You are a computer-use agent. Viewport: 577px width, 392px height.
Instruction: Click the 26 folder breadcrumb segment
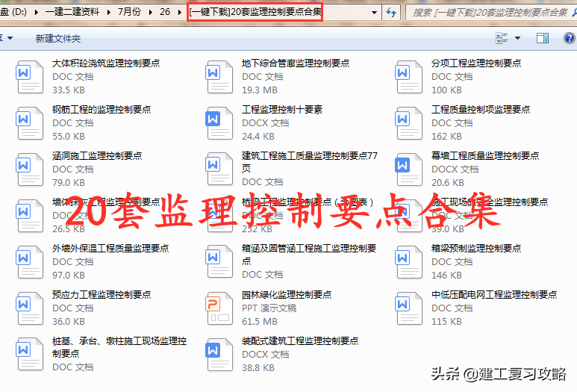pos(165,13)
